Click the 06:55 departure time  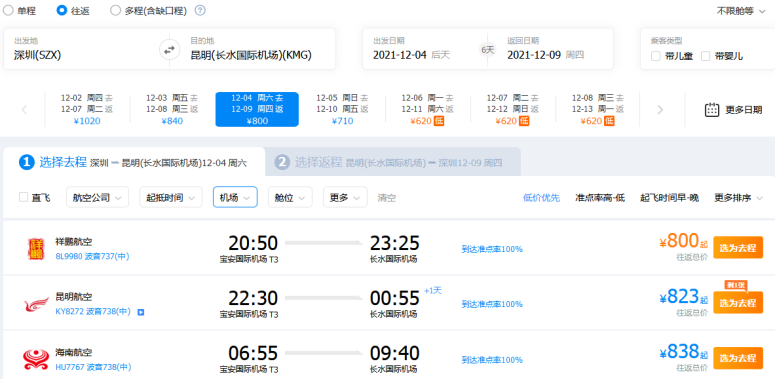click(253, 354)
